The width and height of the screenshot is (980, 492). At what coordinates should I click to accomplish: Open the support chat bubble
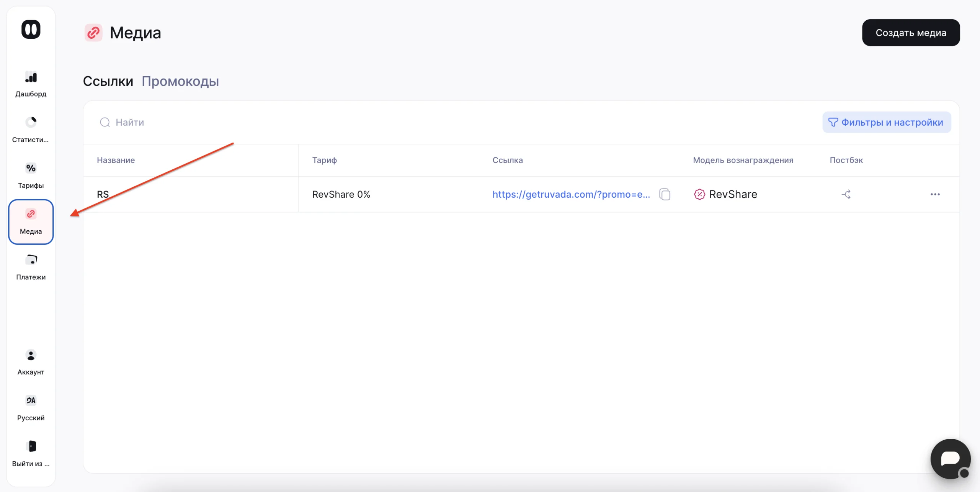pos(951,459)
